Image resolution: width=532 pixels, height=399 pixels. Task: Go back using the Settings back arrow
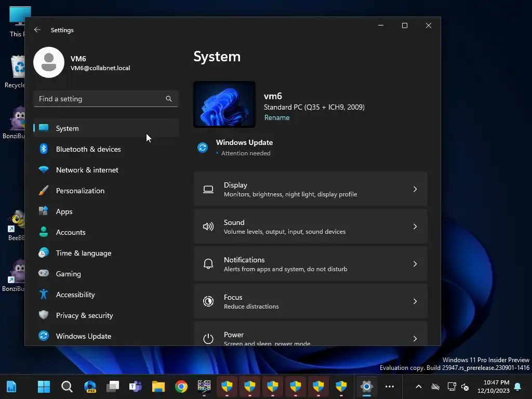pos(37,30)
